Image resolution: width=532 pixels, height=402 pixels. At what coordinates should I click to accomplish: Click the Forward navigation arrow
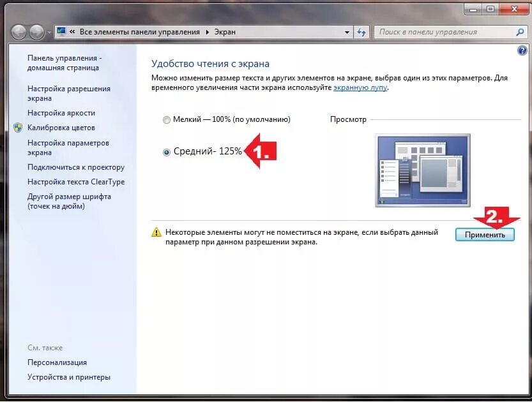36,32
